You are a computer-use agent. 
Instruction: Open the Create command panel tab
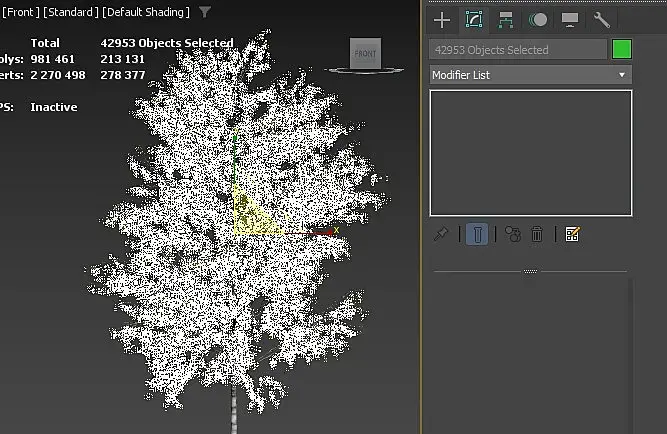click(x=442, y=20)
